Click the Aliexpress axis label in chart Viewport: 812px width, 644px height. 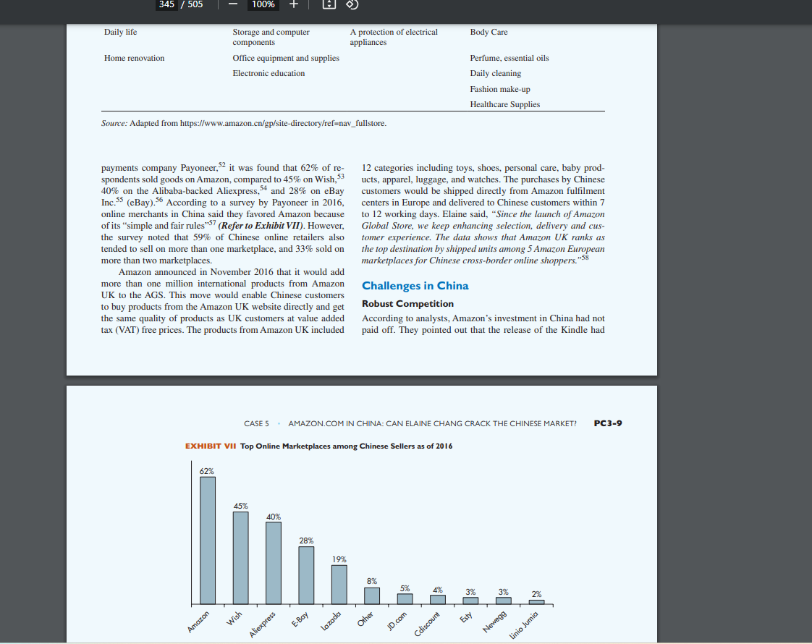pos(263,625)
